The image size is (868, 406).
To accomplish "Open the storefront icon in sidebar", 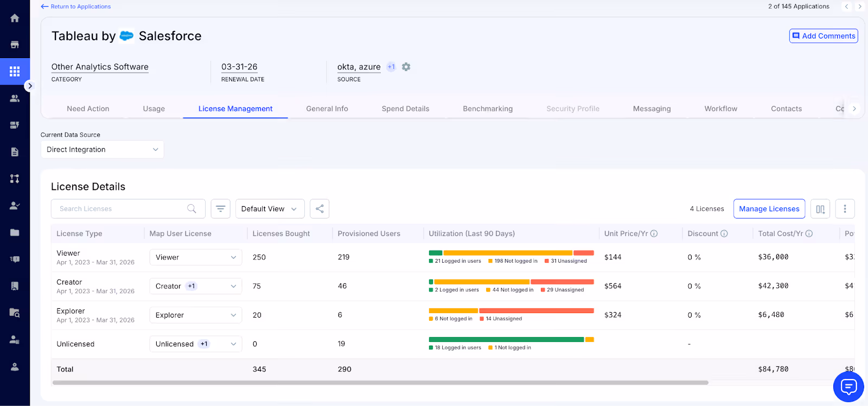I will [x=15, y=45].
